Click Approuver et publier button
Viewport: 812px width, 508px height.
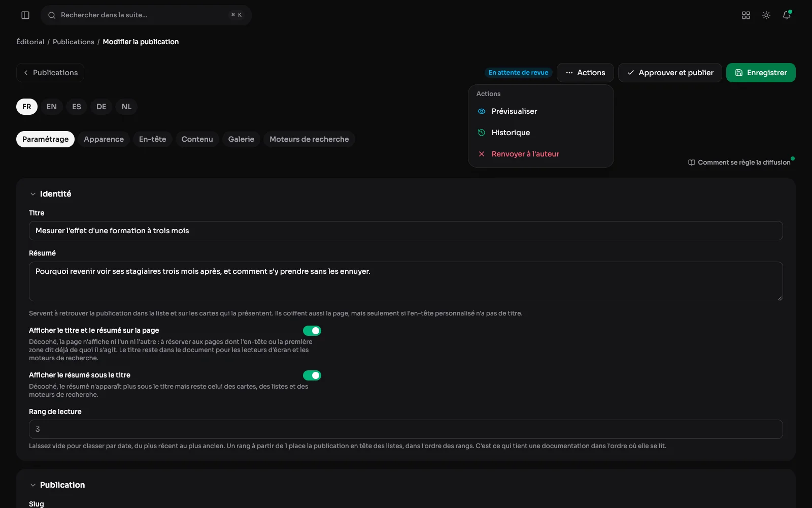tap(670, 73)
